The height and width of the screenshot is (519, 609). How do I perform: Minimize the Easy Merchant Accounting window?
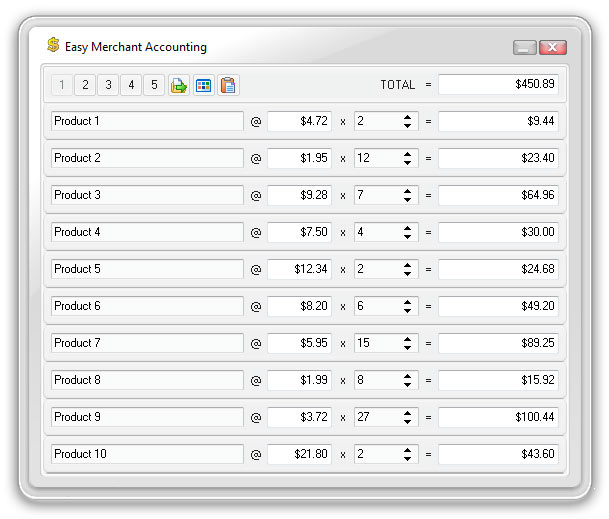[x=525, y=47]
